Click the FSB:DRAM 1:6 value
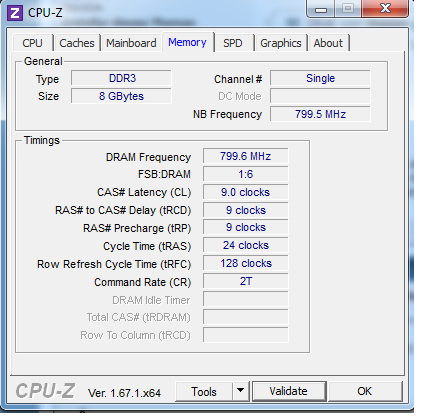Viewport: 425px width, 416px height. pyautogui.click(x=246, y=174)
